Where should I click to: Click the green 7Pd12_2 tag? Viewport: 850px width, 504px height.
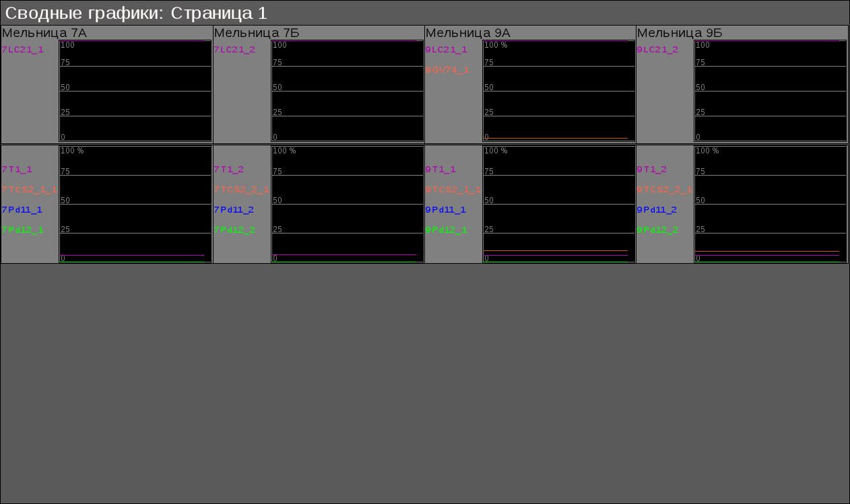(234, 230)
